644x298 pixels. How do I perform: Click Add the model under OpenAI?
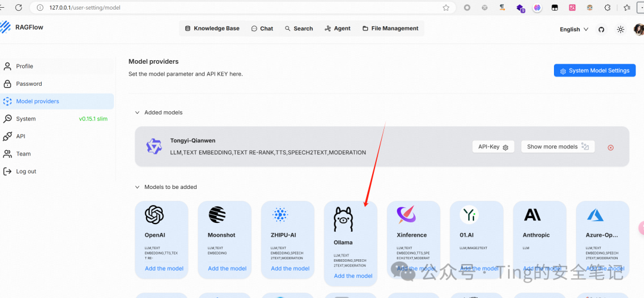[x=164, y=268]
